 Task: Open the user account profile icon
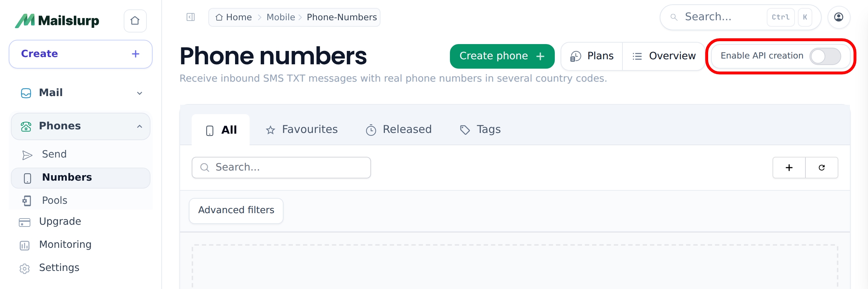click(839, 17)
